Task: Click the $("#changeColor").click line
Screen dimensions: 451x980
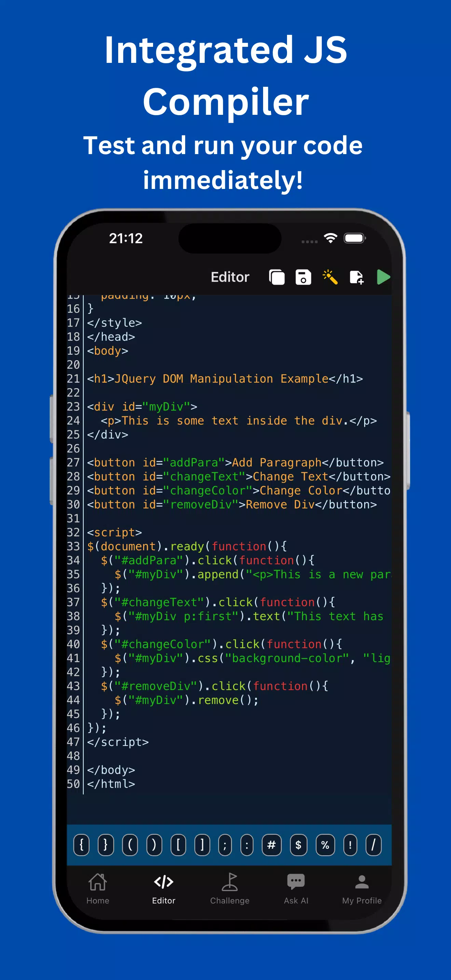Action: pyautogui.click(x=221, y=644)
